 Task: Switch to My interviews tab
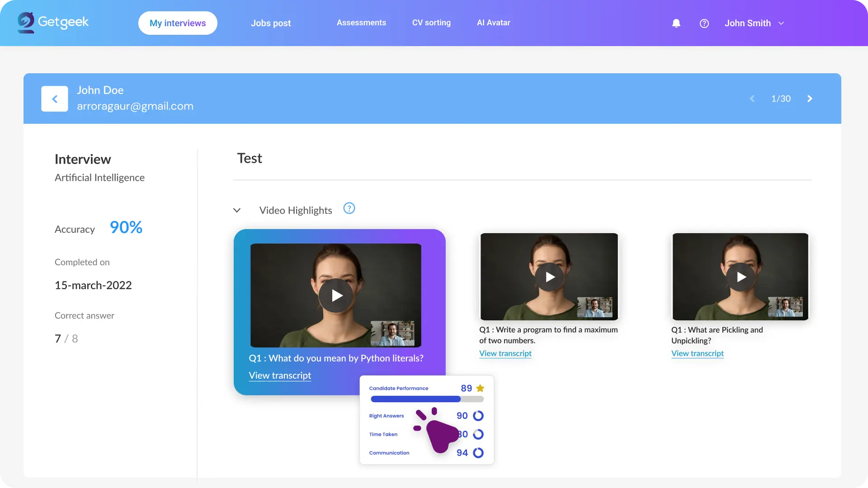[x=178, y=23]
